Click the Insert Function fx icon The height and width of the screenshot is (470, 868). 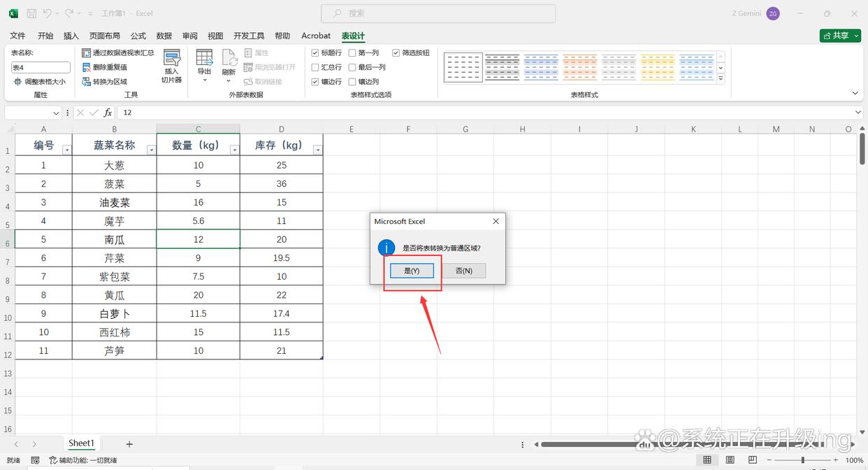coord(108,113)
